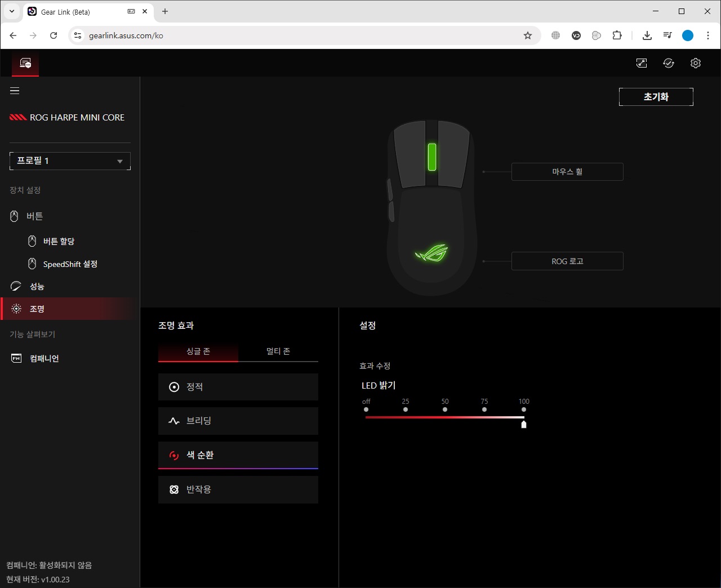721x588 pixels.
Task: Click the 초기화 reset button
Action: click(656, 97)
